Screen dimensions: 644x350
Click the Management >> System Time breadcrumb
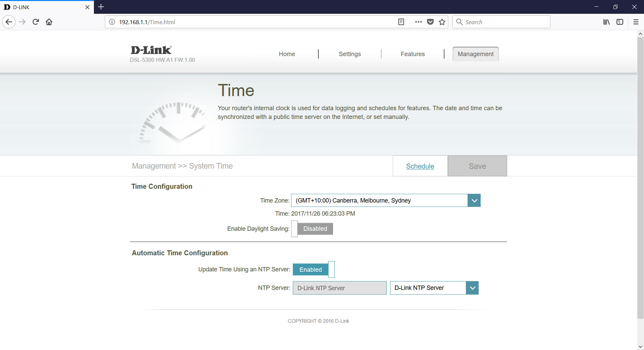[182, 166]
